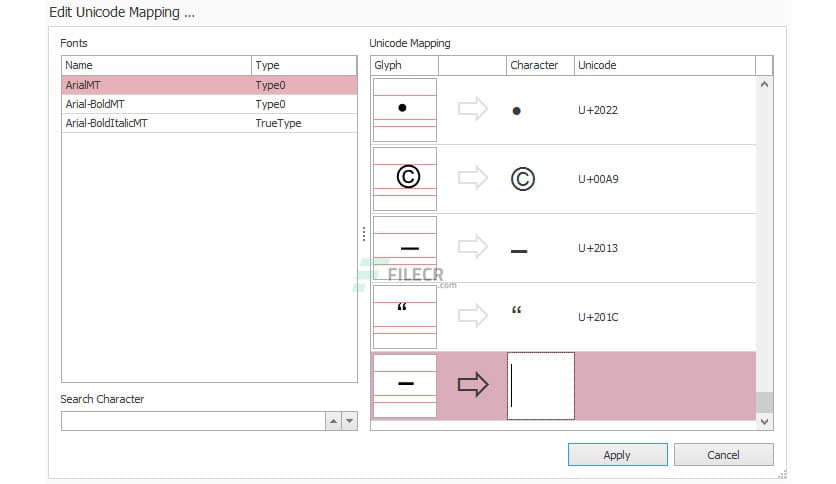The height and width of the screenshot is (484, 836).
Task: Click the arrow icon in the U+201C row
Action: pos(472,316)
